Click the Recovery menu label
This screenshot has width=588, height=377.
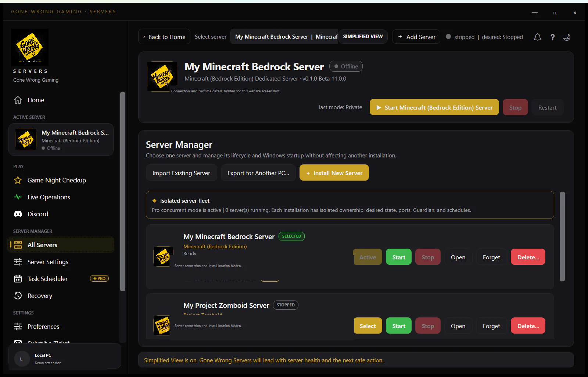[40, 296]
